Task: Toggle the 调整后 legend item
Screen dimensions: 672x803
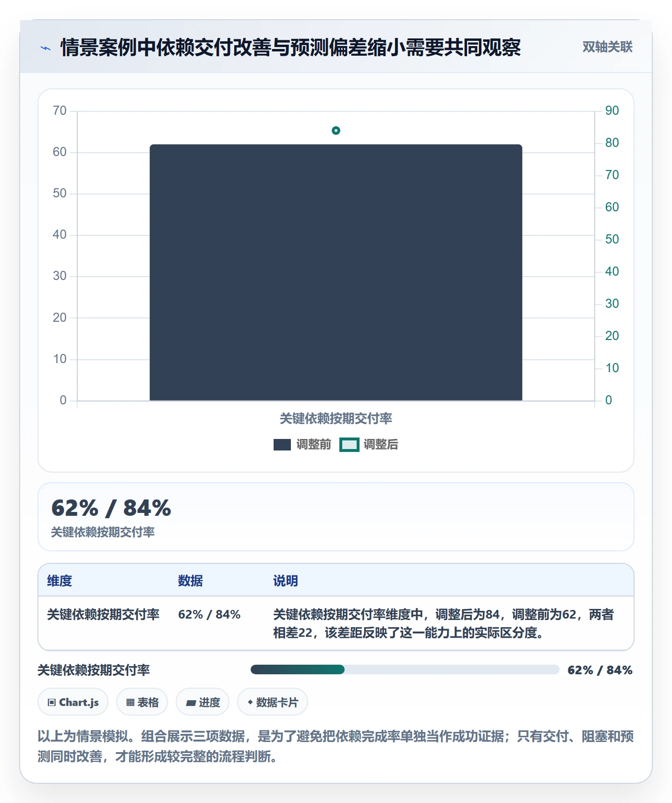Action: (x=369, y=444)
